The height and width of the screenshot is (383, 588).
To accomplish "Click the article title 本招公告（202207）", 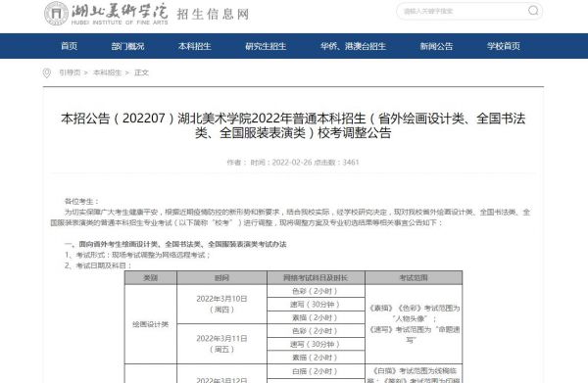I will click(293, 125).
